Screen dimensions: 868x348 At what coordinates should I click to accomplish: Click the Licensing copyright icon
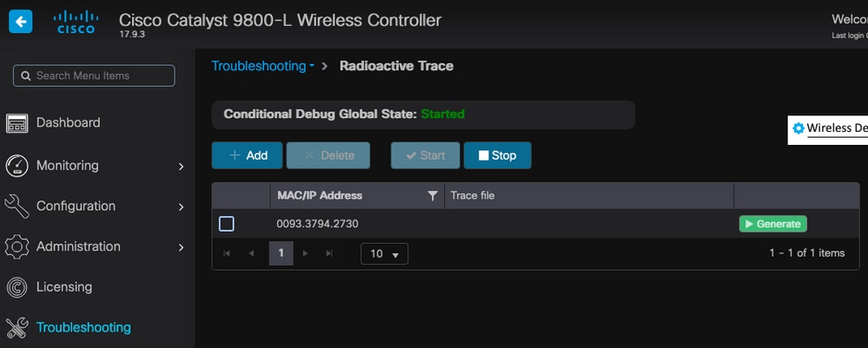click(x=17, y=287)
